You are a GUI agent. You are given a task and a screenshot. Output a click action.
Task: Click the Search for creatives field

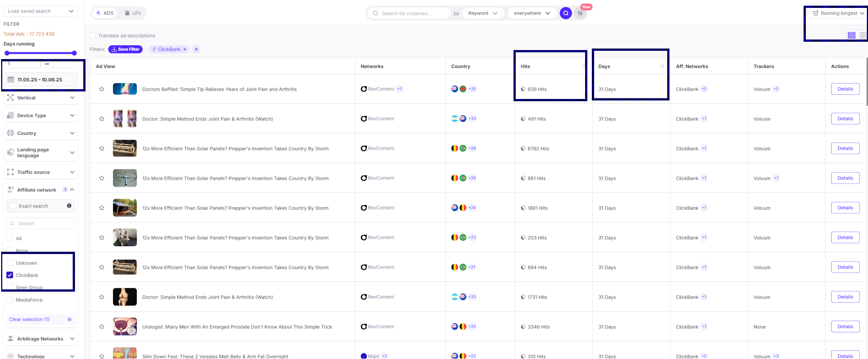409,13
